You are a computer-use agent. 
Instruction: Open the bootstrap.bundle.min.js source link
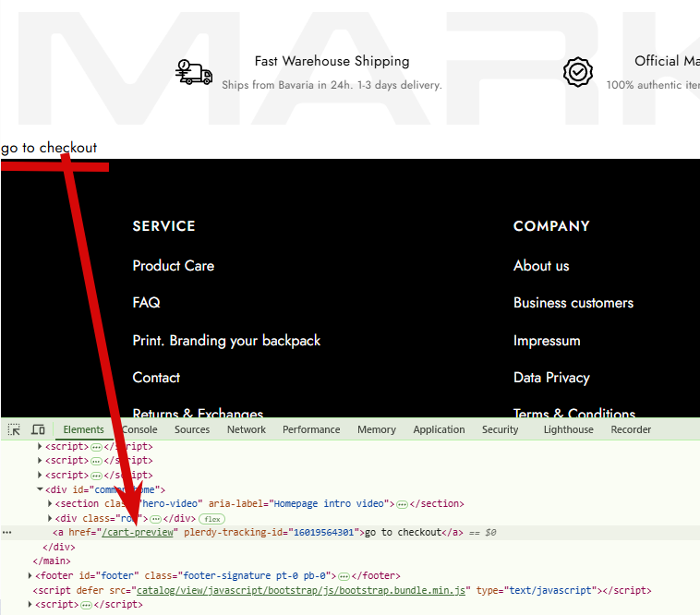301,590
